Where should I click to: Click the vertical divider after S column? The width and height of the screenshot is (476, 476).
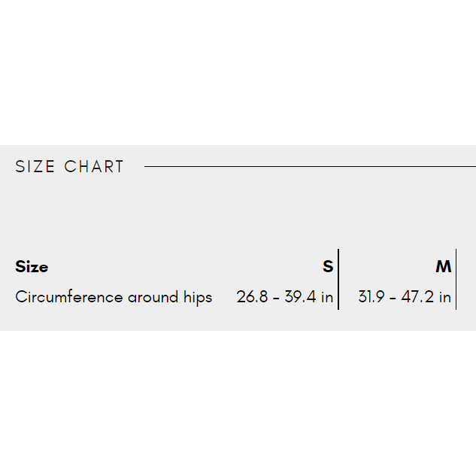(x=338, y=279)
